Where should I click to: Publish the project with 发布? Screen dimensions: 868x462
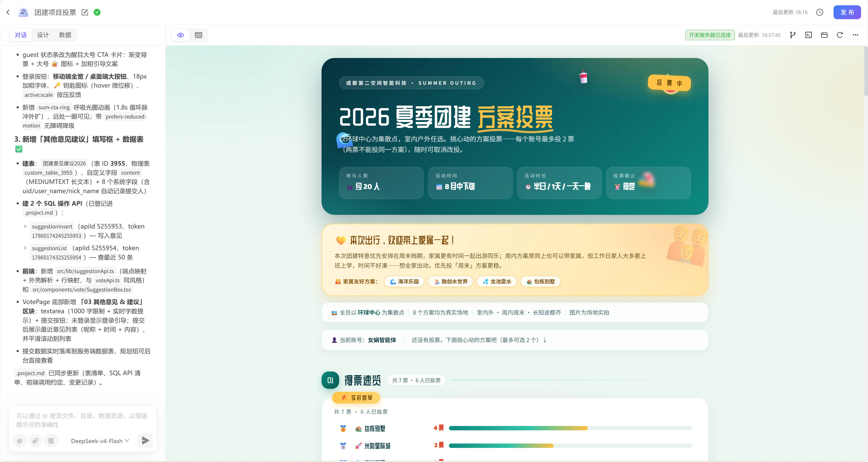click(x=847, y=12)
